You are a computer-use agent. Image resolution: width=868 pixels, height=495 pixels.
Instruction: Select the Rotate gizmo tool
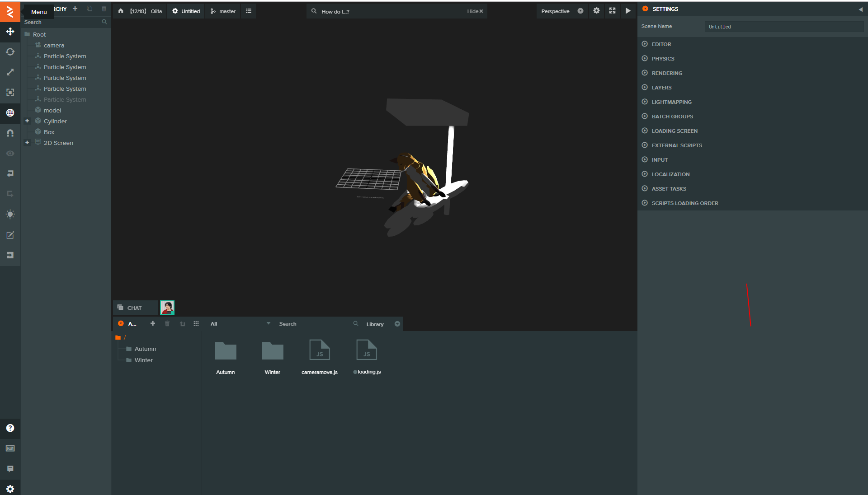coord(10,52)
